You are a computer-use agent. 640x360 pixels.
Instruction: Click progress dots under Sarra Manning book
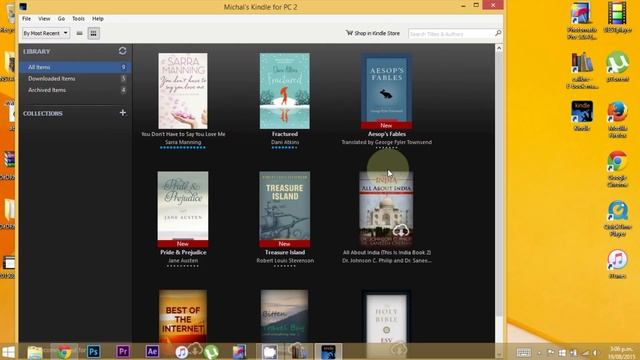[x=183, y=147]
